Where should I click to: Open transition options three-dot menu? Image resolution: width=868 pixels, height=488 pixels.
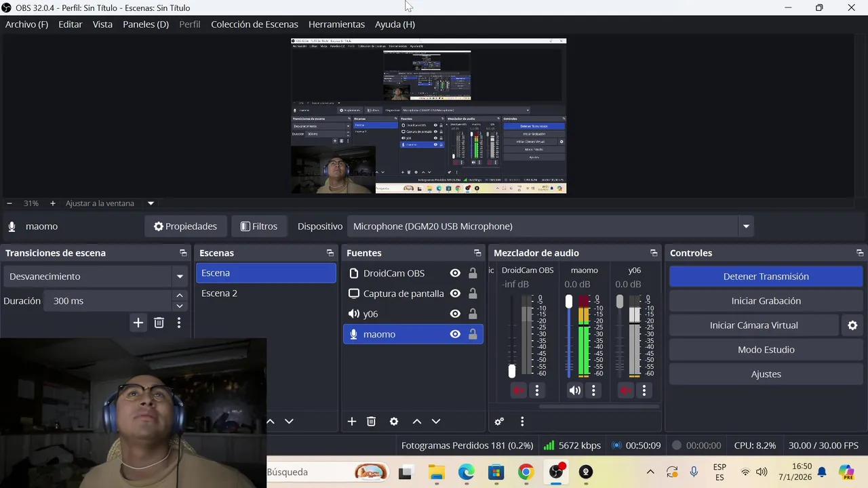(179, 323)
